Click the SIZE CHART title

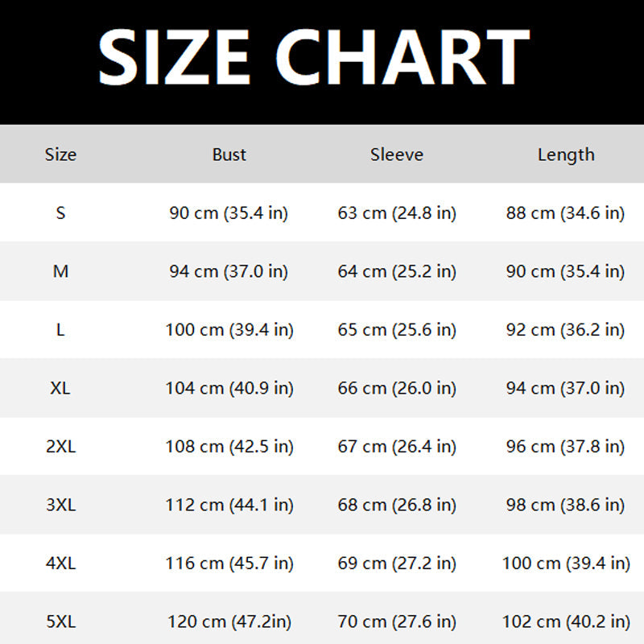tap(314, 57)
